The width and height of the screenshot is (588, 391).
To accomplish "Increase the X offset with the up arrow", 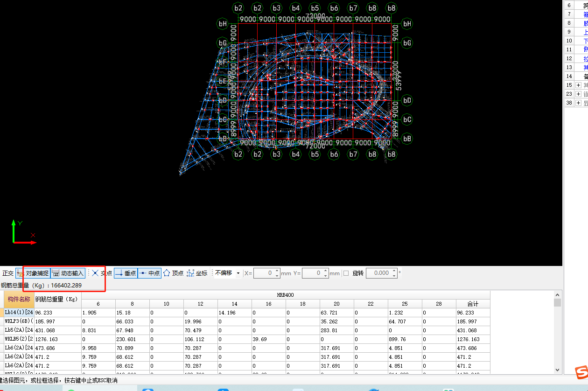I will (277, 271).
